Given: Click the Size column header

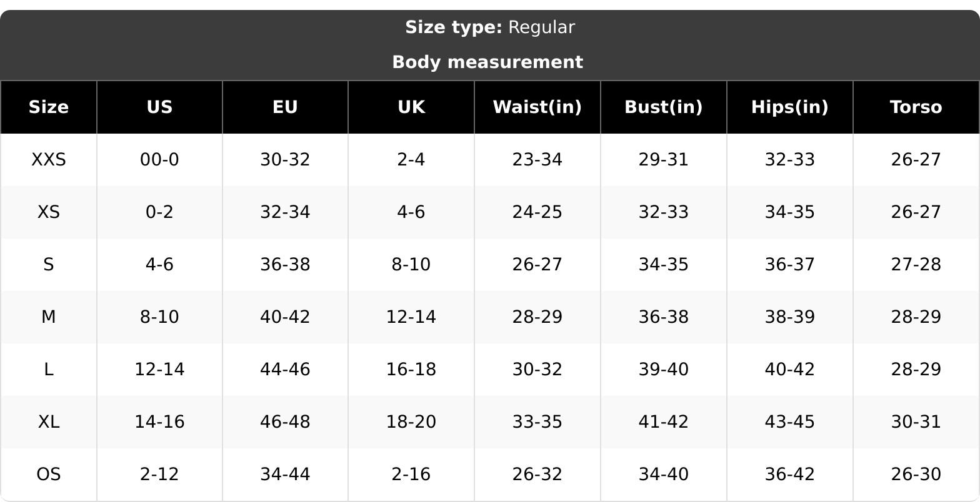Looking at the screenshot, I should 49,107.
